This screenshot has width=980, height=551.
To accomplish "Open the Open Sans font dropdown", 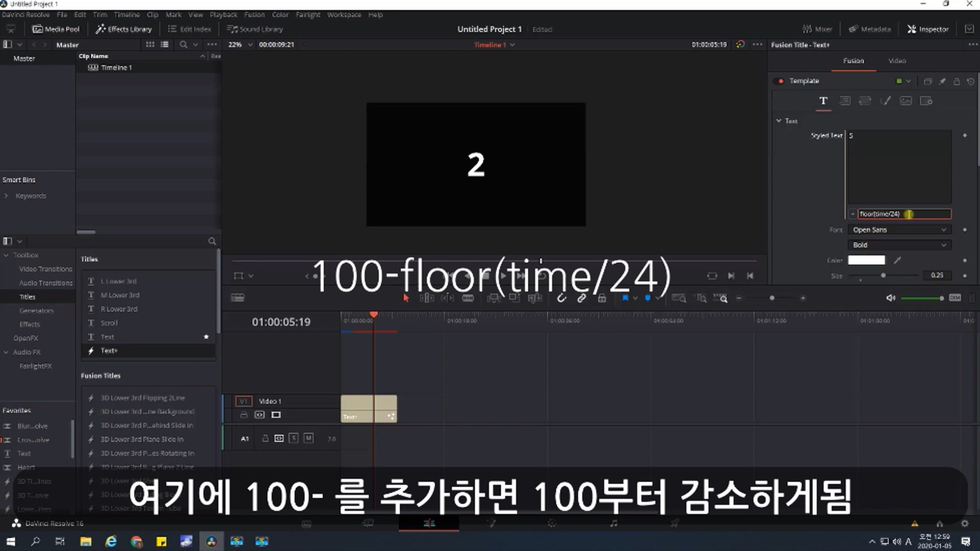I will [x=899, y=230].
